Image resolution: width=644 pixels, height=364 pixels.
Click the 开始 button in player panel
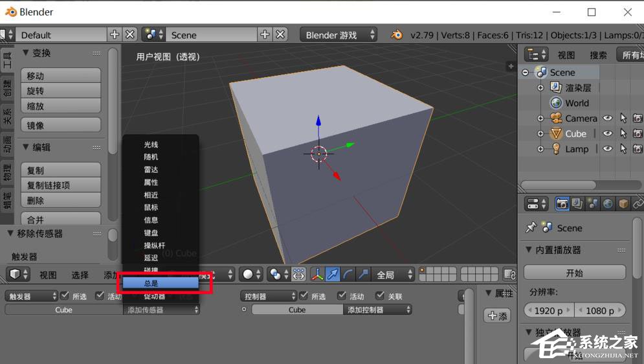(574, 273)
